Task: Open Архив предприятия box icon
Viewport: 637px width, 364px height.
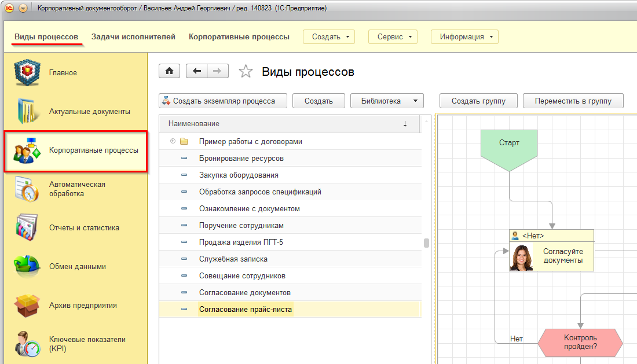Action: pyautogui.click(x=27, y=306)
